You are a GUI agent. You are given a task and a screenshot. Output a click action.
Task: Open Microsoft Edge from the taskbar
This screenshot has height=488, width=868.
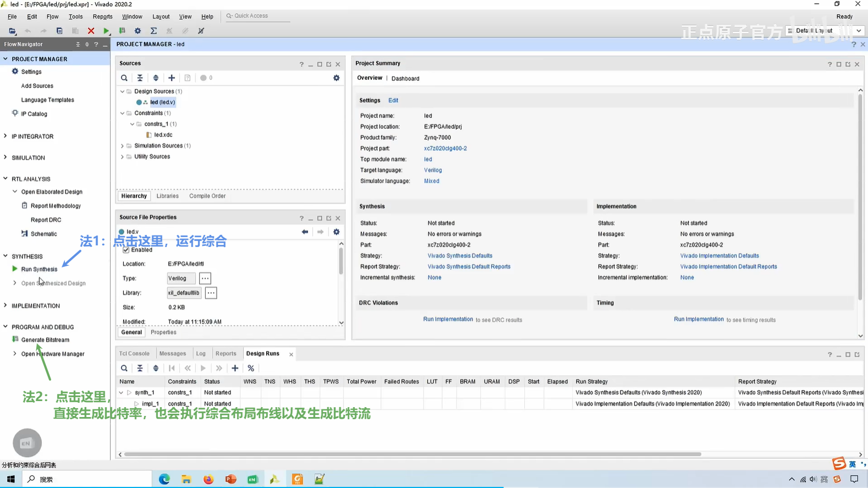[164, 479]
